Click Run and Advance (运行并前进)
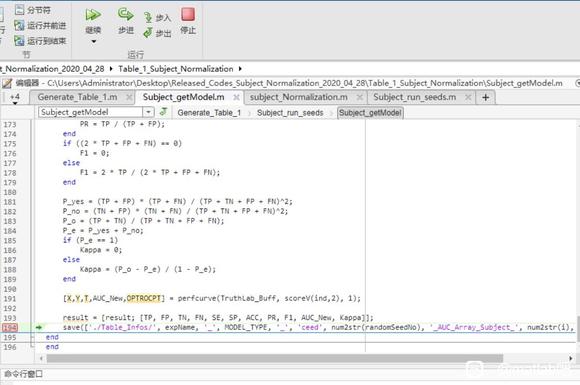580x385 pixels. pyautogui.click(x=40, y=26)
